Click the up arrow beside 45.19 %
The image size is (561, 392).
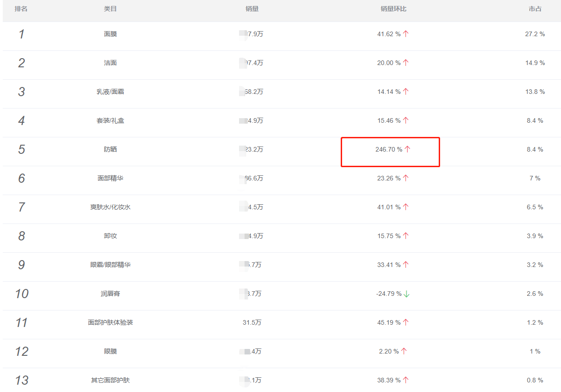tap(406, 322)
